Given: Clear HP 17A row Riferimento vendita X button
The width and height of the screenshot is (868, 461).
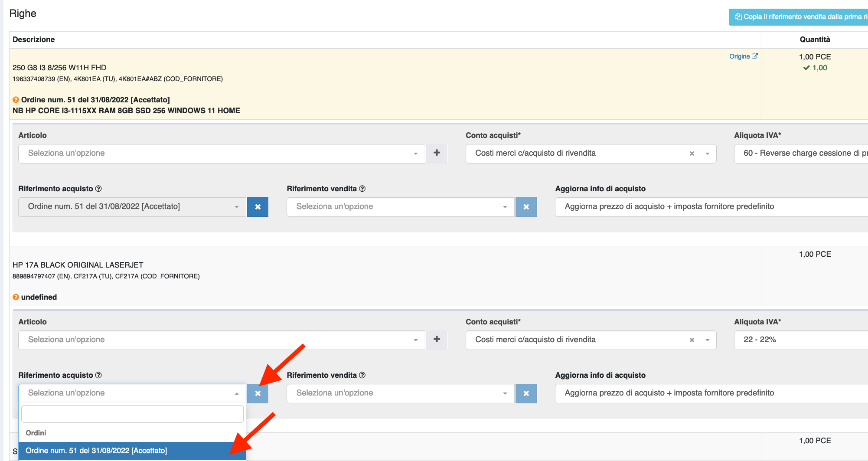Looking at the screenshot, I should coord(526,393).
